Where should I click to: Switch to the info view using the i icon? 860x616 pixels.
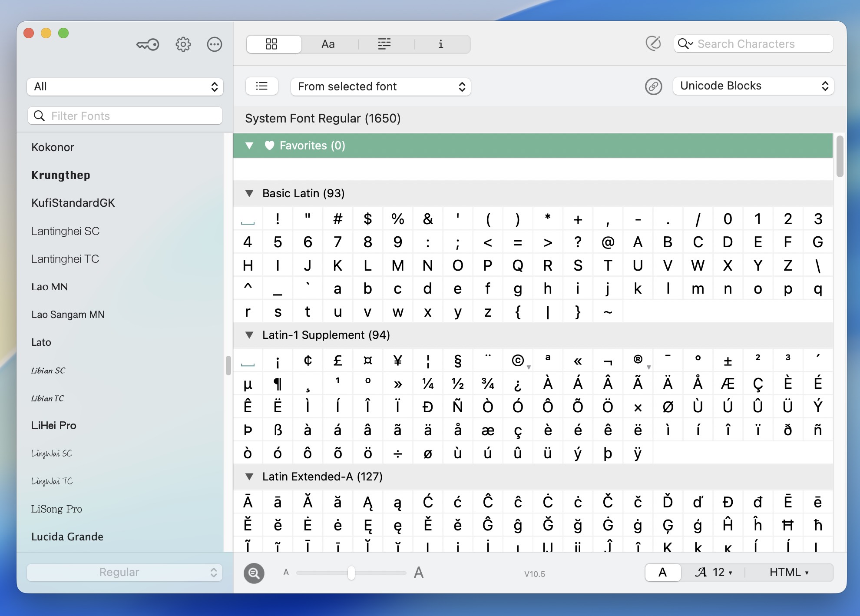pos(441,44)
